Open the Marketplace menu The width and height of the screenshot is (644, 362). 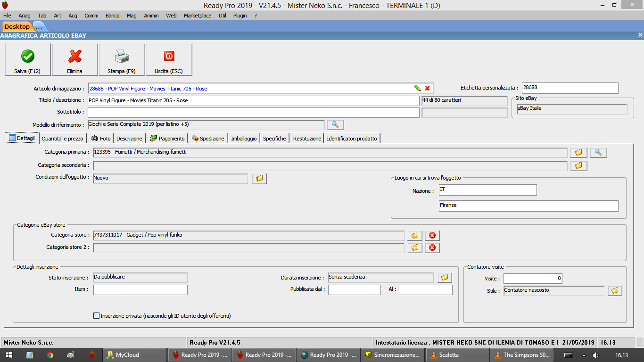(197, 16)
